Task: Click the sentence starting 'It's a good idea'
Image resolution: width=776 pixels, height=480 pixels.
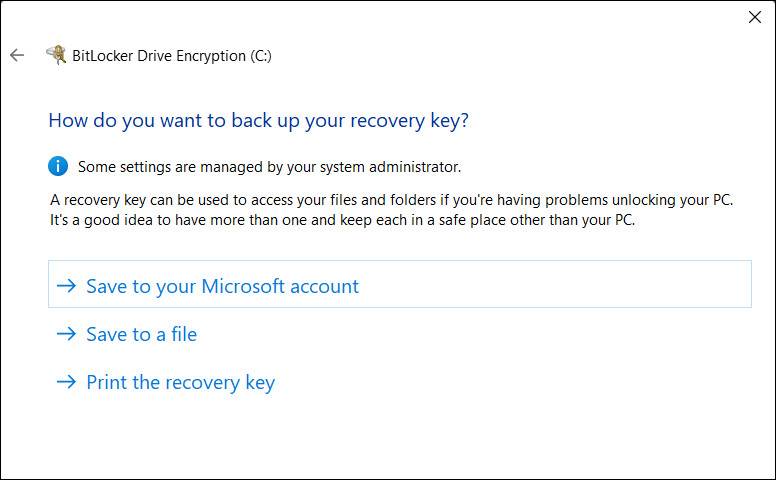Action: [x=342, y=220]
